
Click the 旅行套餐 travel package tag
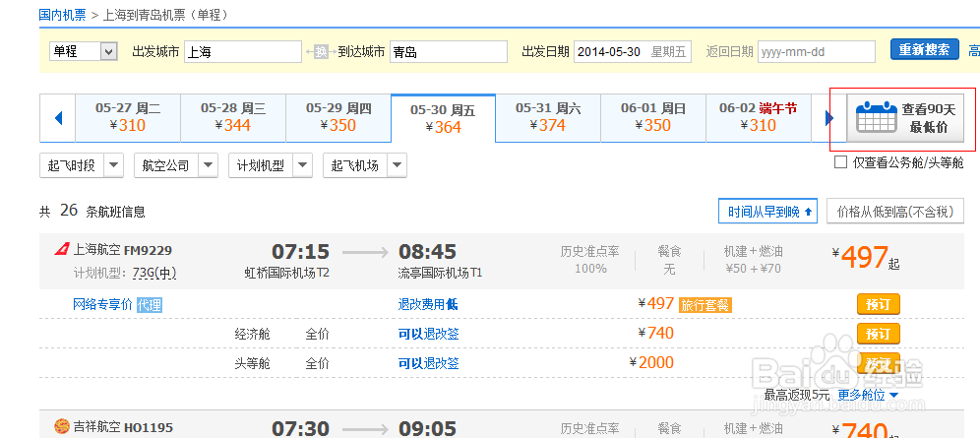pyautogui.click(x=704, y=305)
